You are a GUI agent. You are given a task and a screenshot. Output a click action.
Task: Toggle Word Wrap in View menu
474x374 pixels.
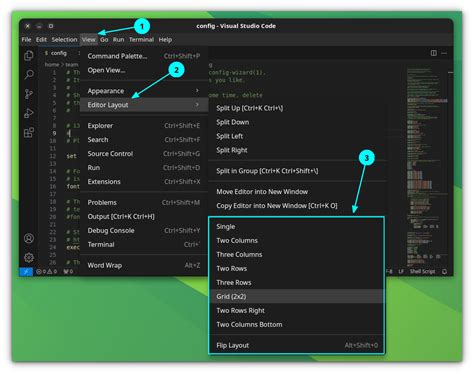pos(144,265)
